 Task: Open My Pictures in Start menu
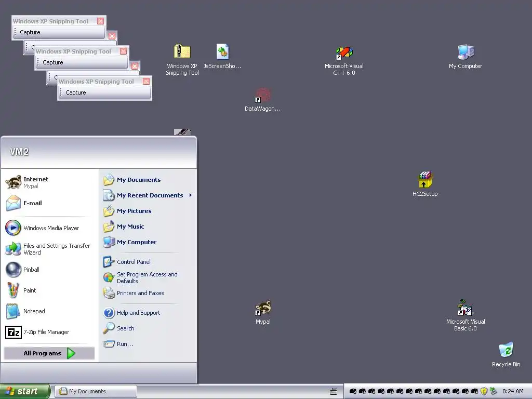pos(148,211)
